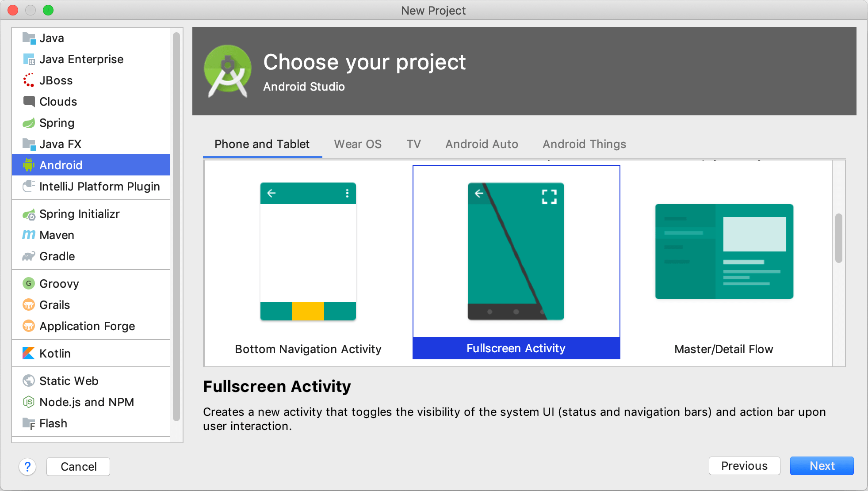Image resolution: width=868 pixels, height=491 pixels.
Task: Click the Fullscreen Activity blue label
Action: (x=516, y=348)
